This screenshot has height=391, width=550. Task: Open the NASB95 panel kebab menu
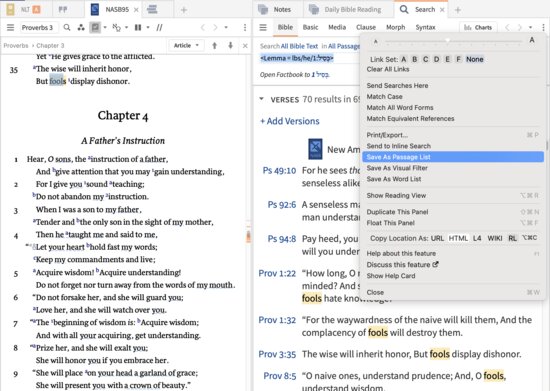(245, 27)
